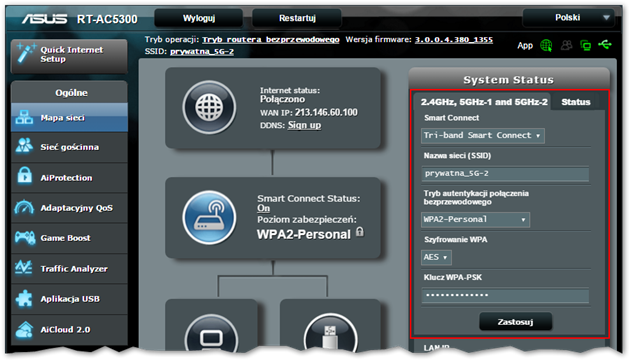
Task: Open Aplikacja USB menu item
Action: [x=70, y=299]
